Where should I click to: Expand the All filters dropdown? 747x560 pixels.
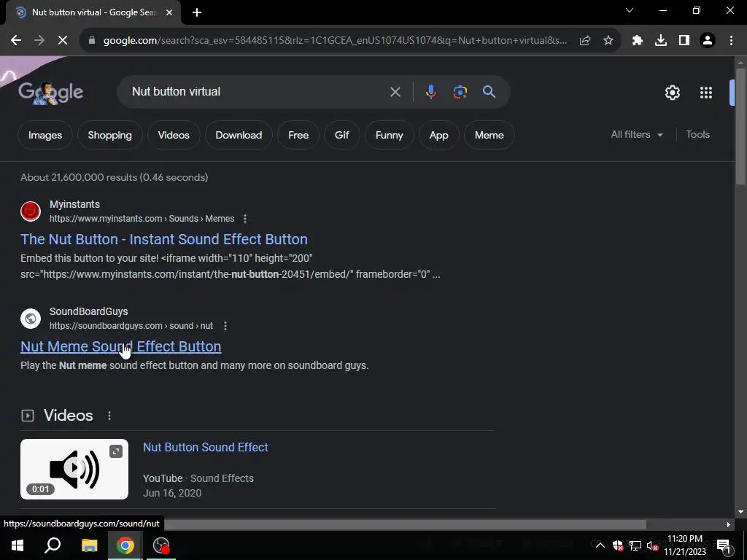click(x=636, y=135)
